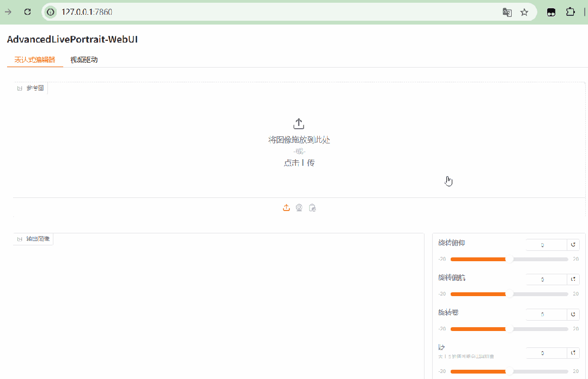Click the reset icon above the bottom-most slider
The width and height of the screenshot is (588, 379).
pyautogui.click(x=573, y=353)
